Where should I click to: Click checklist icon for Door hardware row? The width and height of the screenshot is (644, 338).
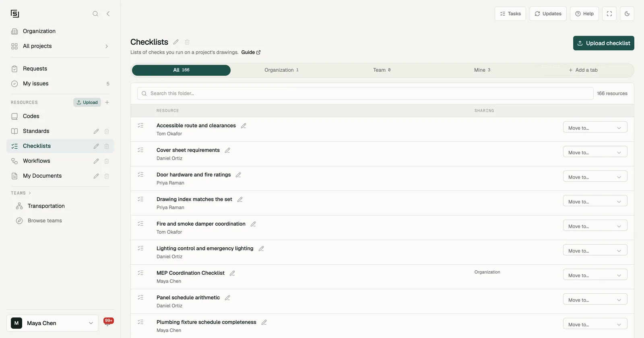click(x=140, y=174)
